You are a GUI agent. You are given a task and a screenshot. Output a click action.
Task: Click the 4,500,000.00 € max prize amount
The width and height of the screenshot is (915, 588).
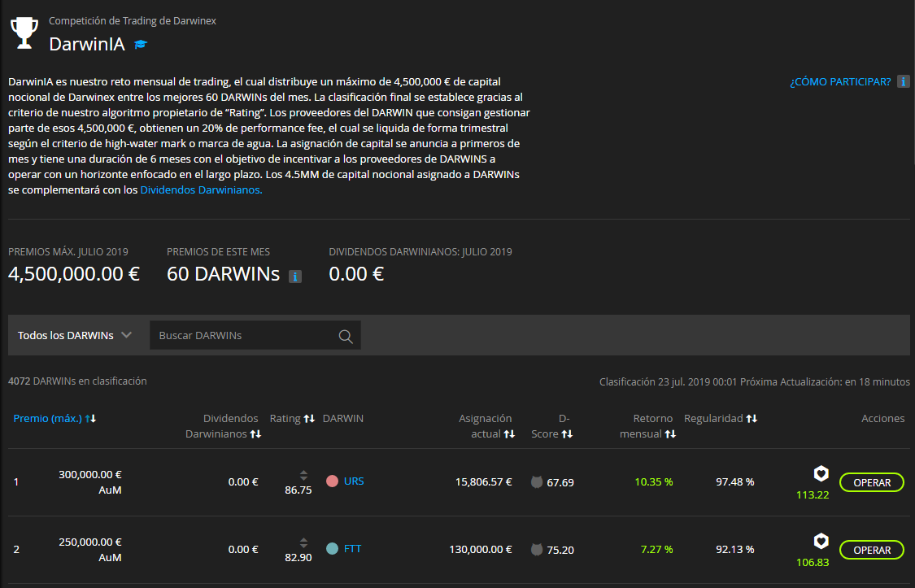click(74, 274)
